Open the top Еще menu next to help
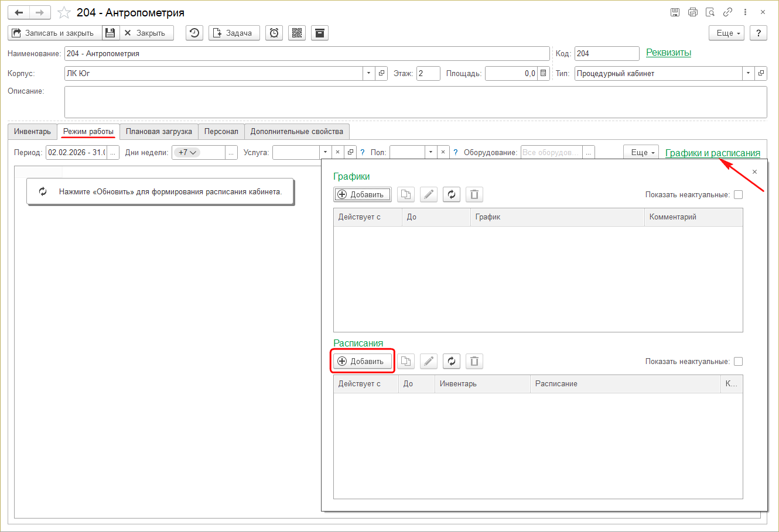This screenshot has width=779, height=532. click(726, 33)
